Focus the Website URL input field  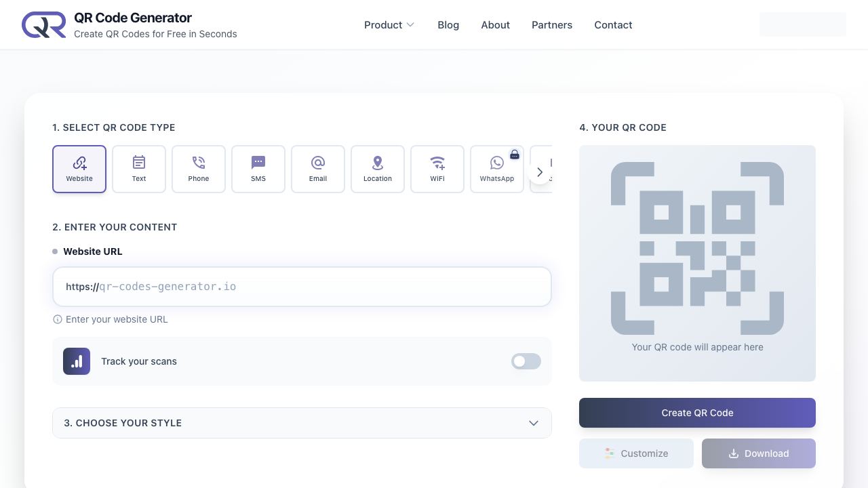[302, 287]
